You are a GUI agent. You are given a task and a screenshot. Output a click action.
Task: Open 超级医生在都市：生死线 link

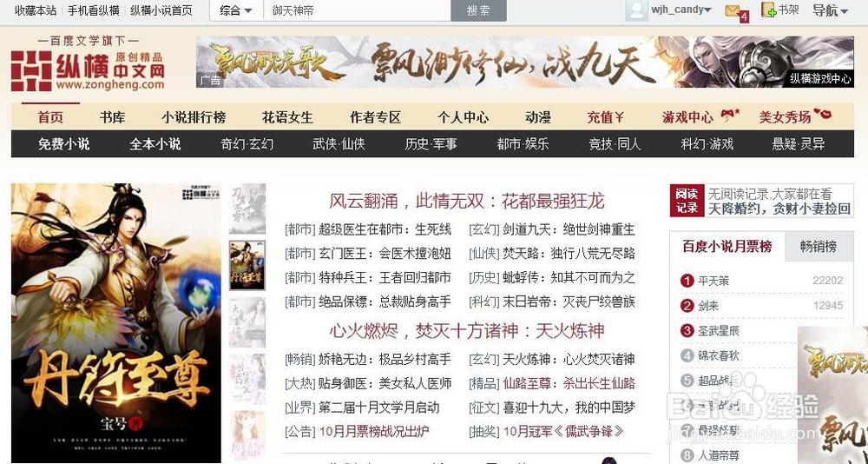coord(385,229)
